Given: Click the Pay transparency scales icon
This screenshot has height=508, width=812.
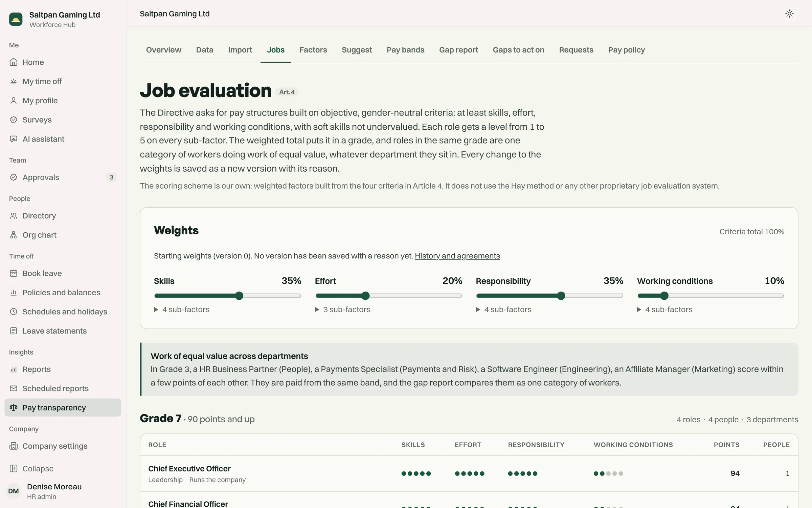Looking at the screenshot, I should click(14, 407).
